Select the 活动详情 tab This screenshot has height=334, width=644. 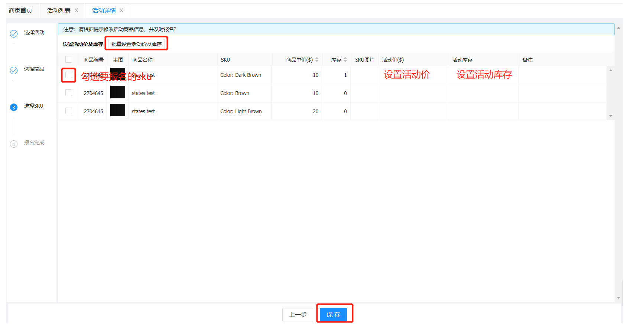(104, 10)
